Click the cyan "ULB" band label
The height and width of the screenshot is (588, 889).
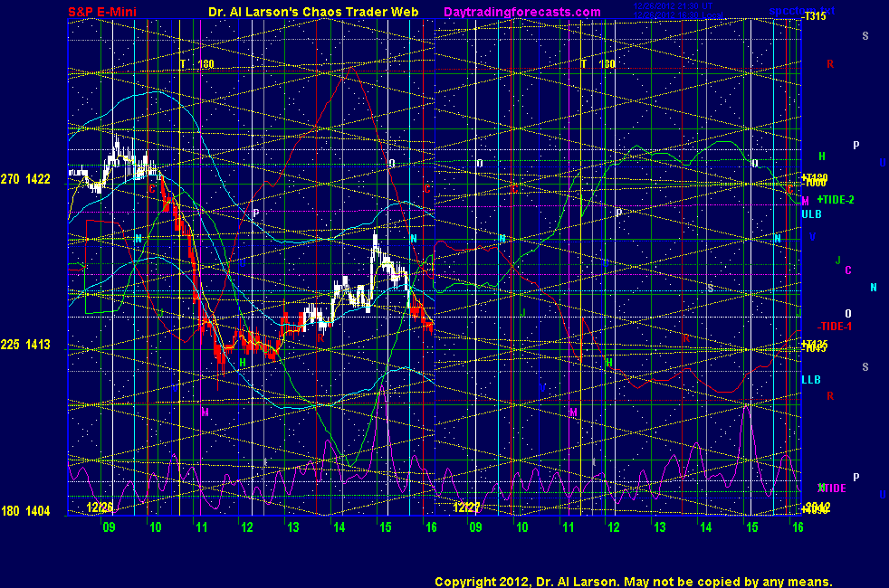pyautogui.click(x=811, y=214)
